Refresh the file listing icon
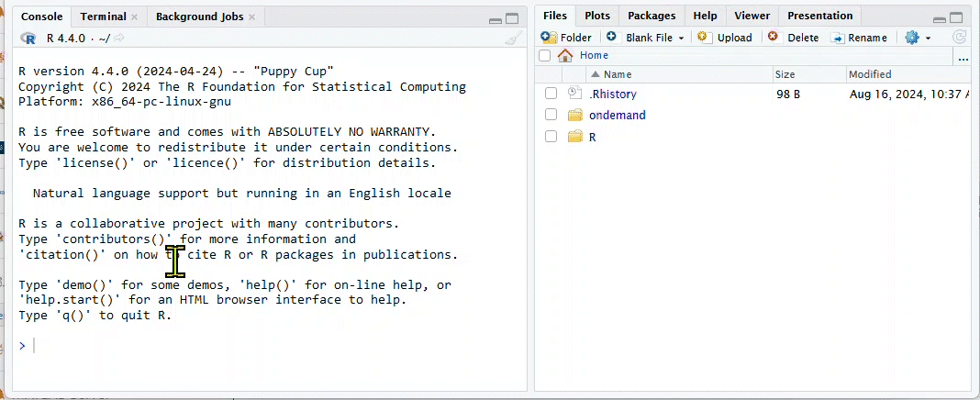 click(959, 38)
